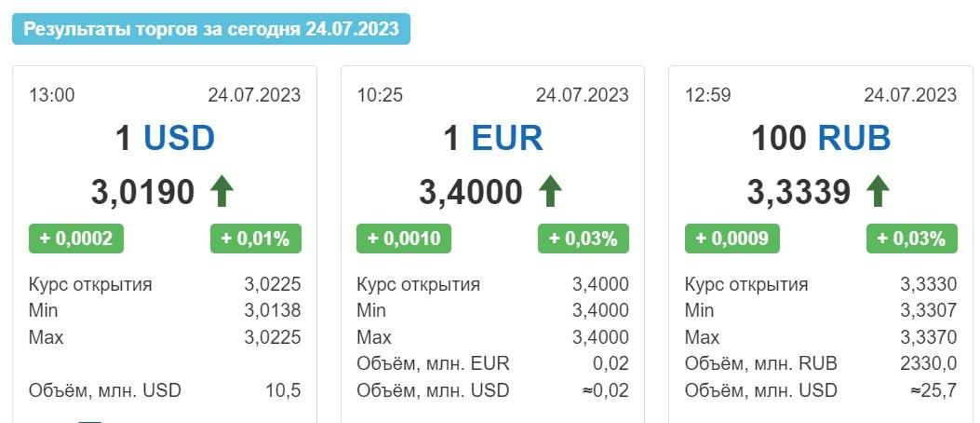Click the green +0,0002 USD change badge
This screenshot has height=423, width=980.
(x=76, y=239)
